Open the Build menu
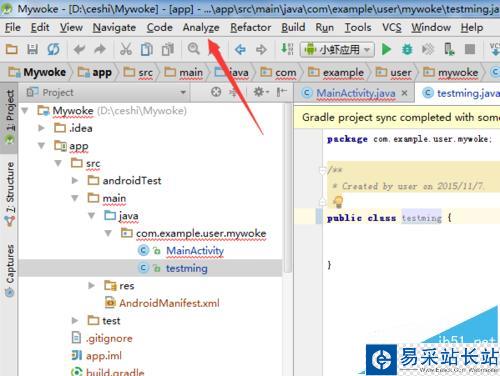 293,27
